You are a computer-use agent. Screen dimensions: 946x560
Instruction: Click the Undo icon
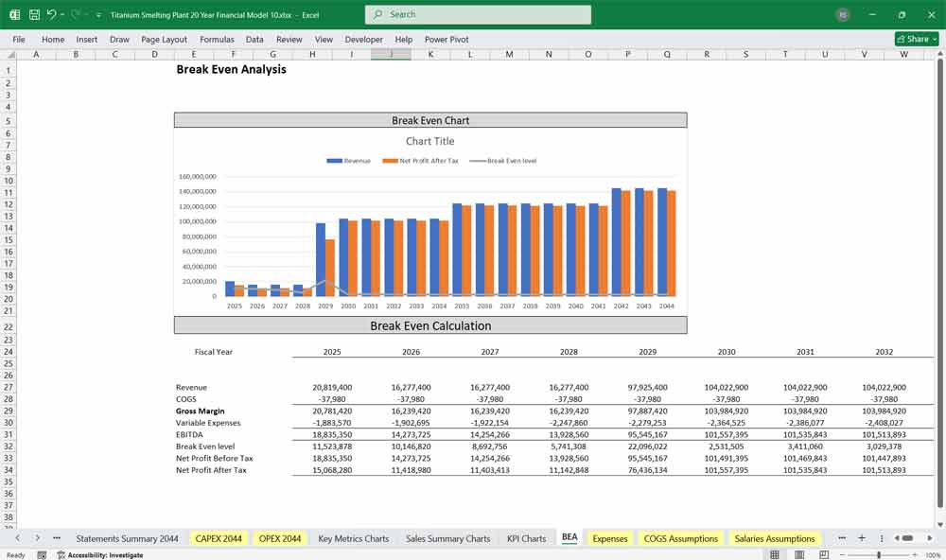point(52,14)
